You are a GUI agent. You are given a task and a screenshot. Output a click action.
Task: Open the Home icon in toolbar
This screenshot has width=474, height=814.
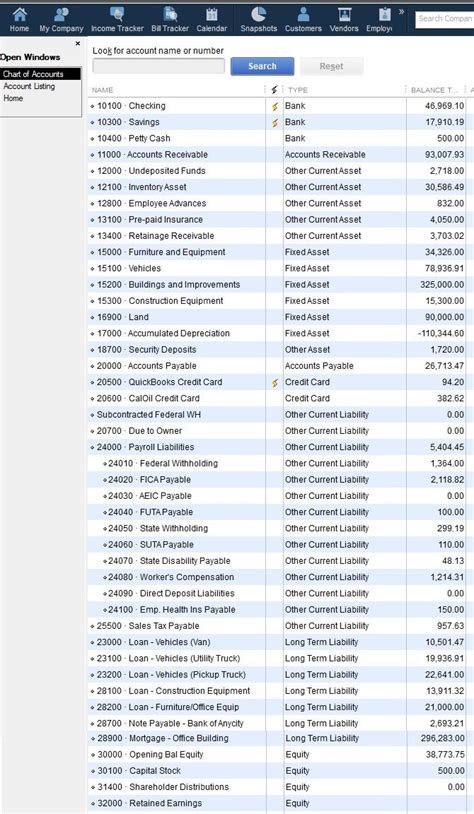pyautogui.click(x=20, y=15)
